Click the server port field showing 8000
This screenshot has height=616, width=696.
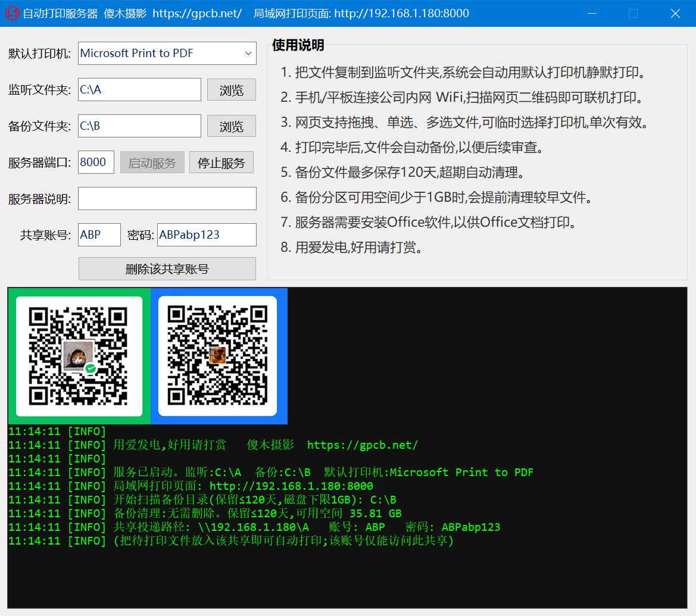point(96,162)
